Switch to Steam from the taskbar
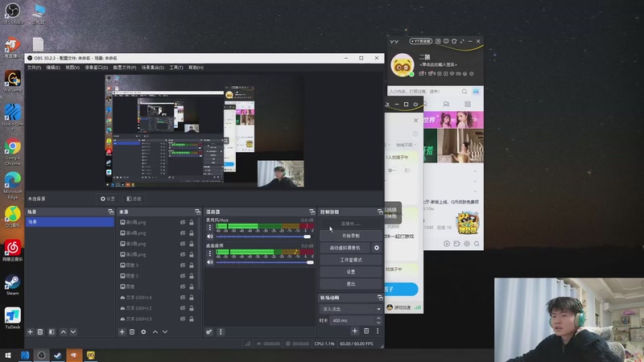The width and height of the screenshot is (644, 362). coord(57,355)
